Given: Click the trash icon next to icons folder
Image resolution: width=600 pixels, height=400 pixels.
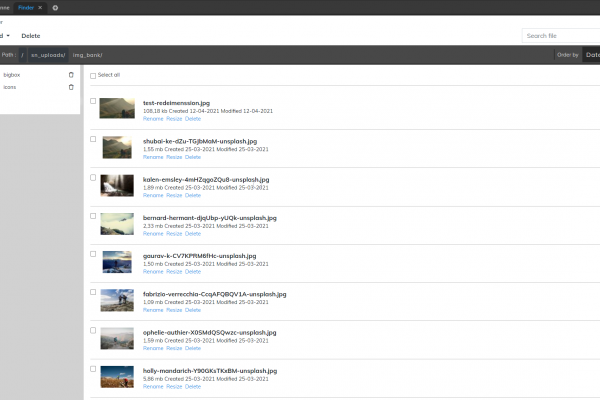Looking at the screenshot, I should point(71,87).
